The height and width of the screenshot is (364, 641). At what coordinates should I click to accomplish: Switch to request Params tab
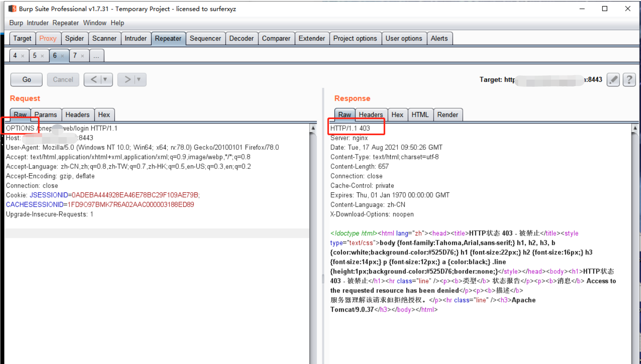point(46,114)
